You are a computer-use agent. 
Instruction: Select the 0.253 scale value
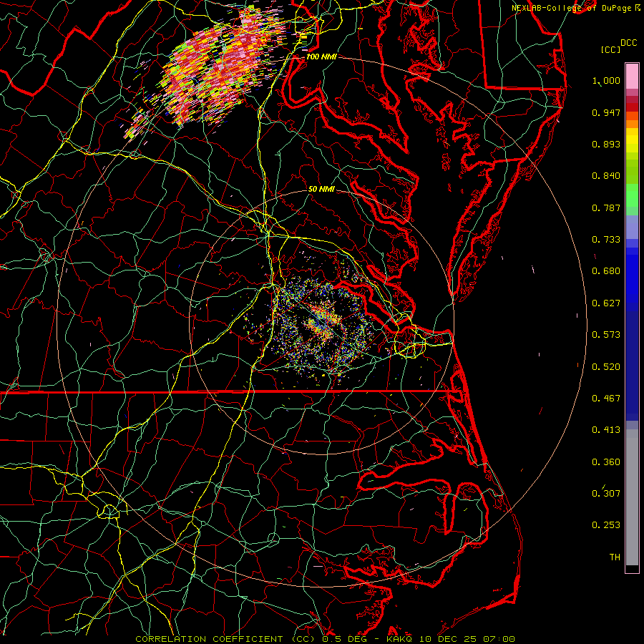click(x=606, y=525)
